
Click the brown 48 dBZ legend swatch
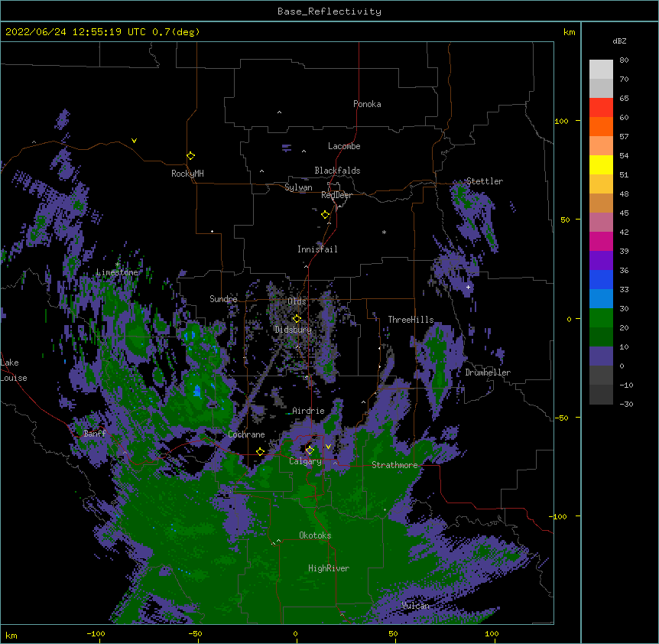[601, 203]
